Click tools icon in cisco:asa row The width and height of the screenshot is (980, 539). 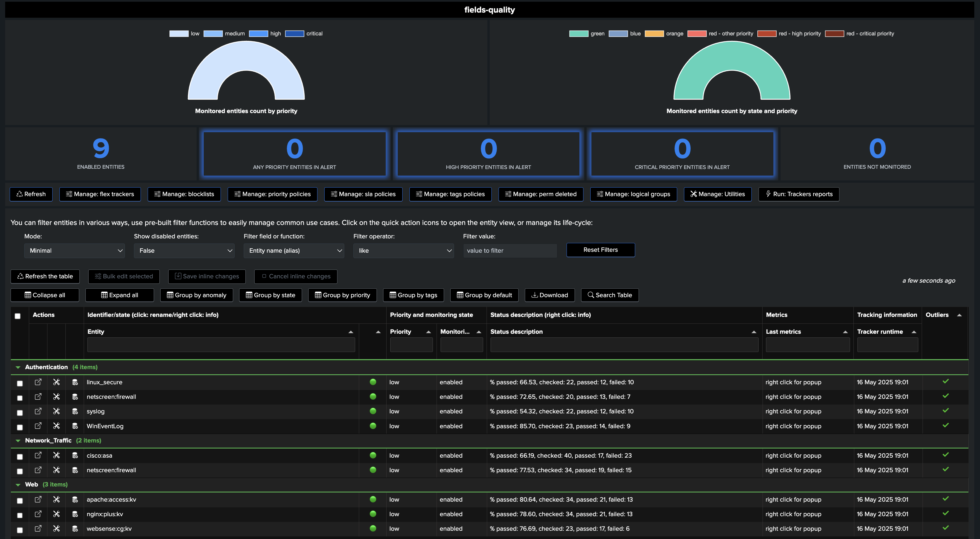coord(56,455)
